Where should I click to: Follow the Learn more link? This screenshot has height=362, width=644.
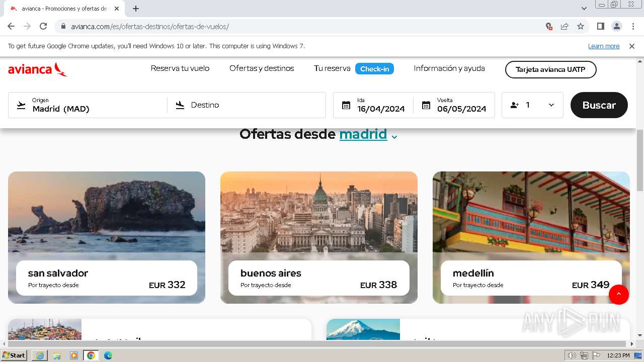point(604,46)
